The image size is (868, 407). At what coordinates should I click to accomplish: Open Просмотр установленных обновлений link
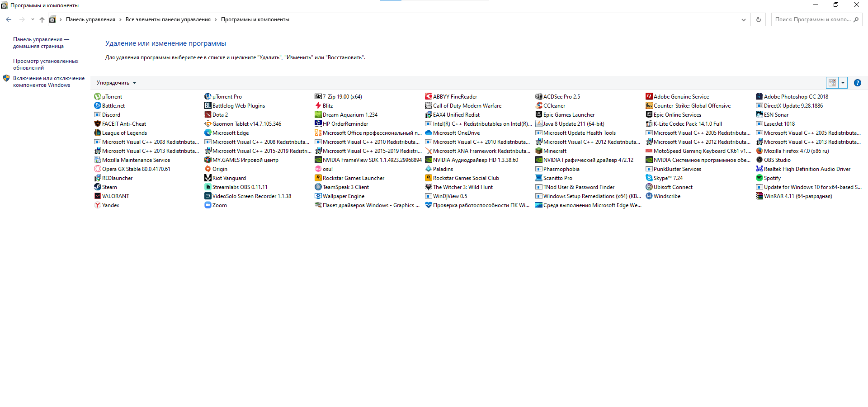pos(46,64)
